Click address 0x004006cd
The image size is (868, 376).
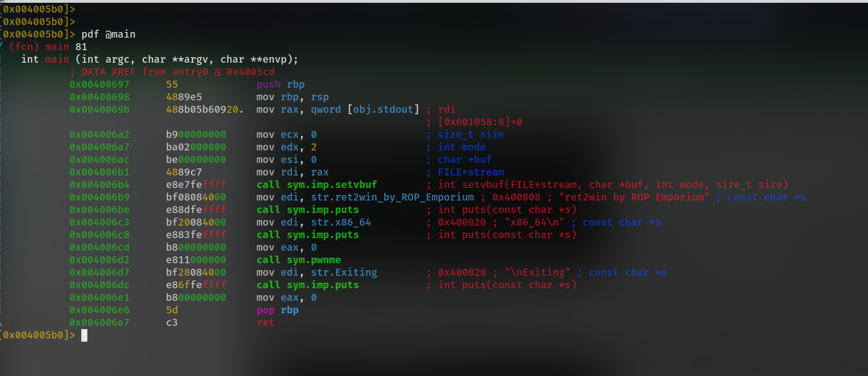tap(99, 247)
